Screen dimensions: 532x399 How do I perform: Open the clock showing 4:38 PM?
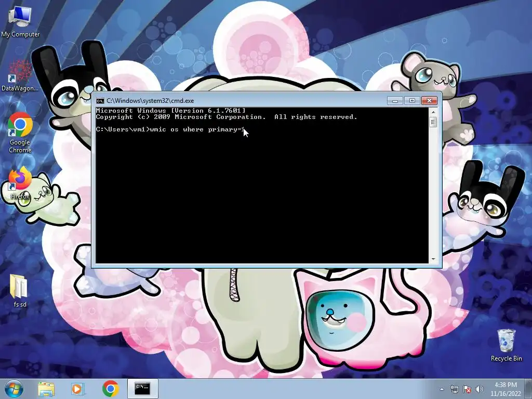pos(506,385)
